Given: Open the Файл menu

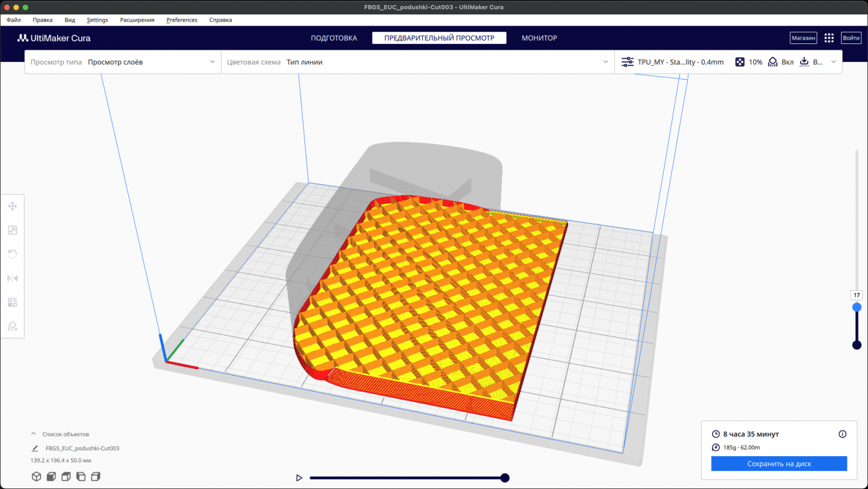Looking at the screenshot, I should 14,19.
